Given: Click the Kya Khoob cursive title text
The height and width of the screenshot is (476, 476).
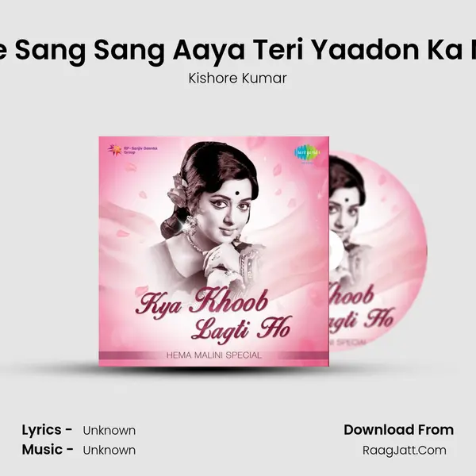Looking at the screenshot, I should [x=202, y=303].
